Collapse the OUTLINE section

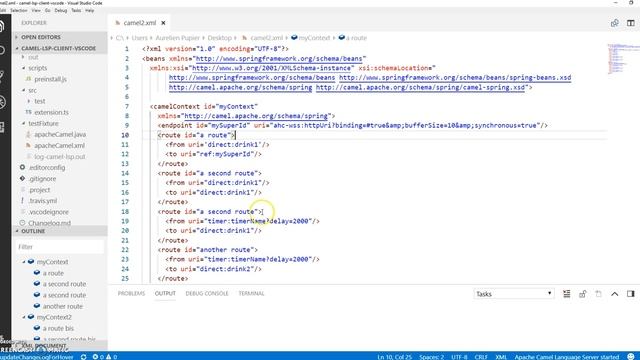click(x=17, y=231)
